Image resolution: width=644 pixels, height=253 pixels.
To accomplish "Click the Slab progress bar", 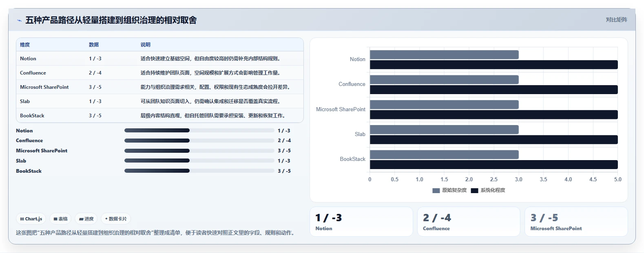I will (199, 161).
